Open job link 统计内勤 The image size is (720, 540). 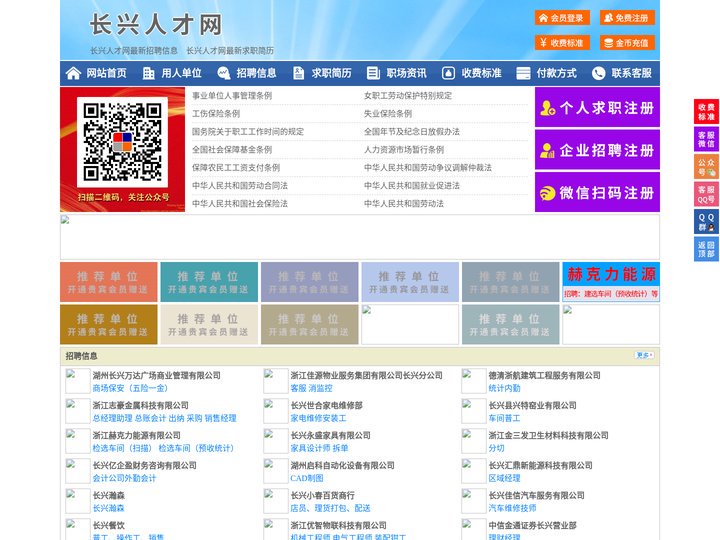(505, 388)
